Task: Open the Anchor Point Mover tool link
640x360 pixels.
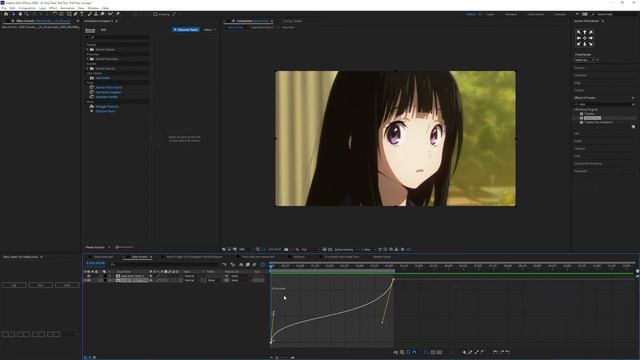Action: tap(109, 87)
